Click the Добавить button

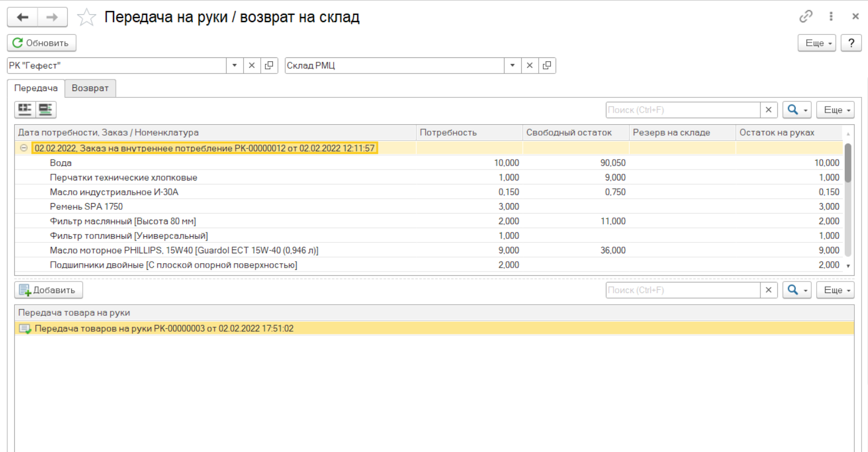(x=49, y=290)
